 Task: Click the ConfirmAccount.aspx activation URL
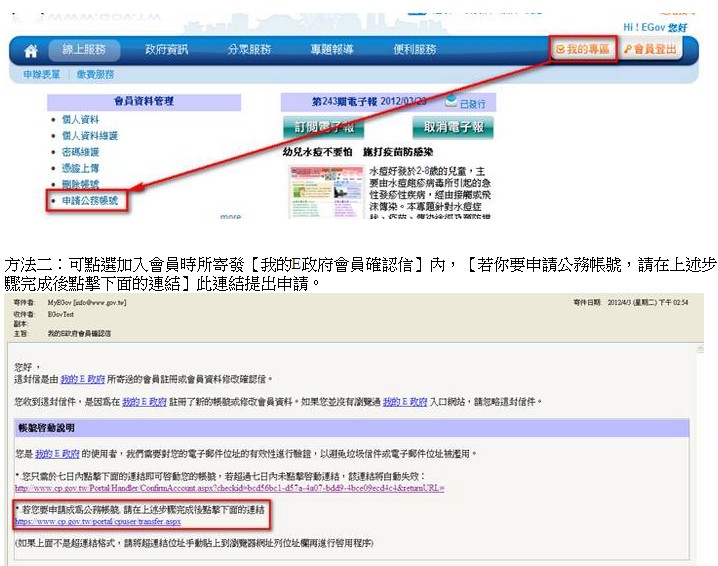point(229,488)
